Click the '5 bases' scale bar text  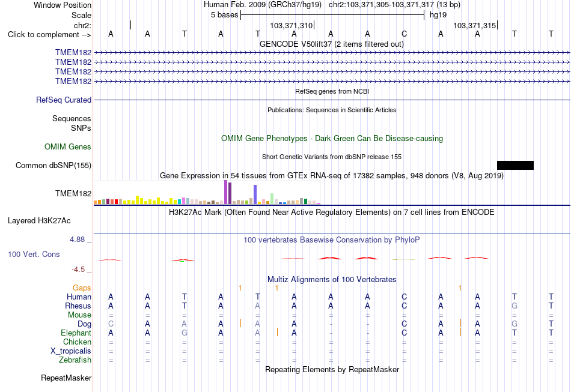pyautogui.click(x=224, y=15)
